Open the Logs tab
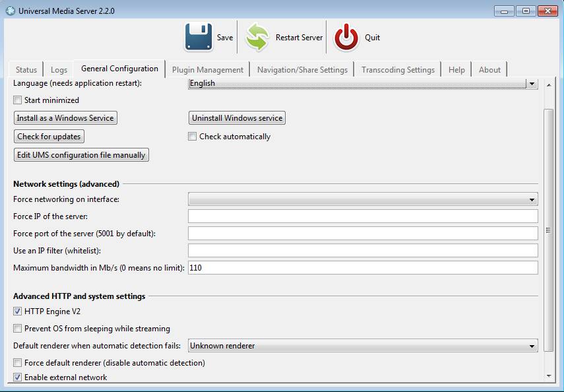The height and width of the screenshot is (392, 564). click(x=59, y=70)
